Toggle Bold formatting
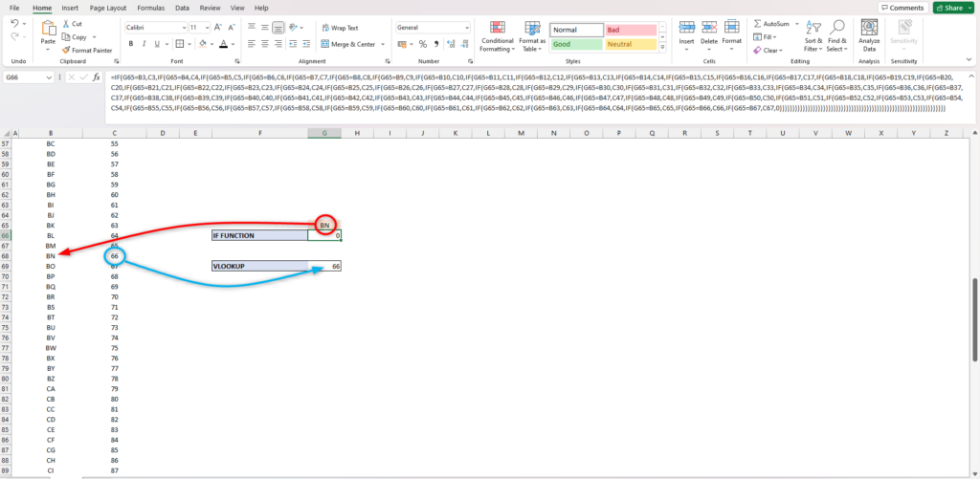980x479 pixels. [x=131, y=44]
